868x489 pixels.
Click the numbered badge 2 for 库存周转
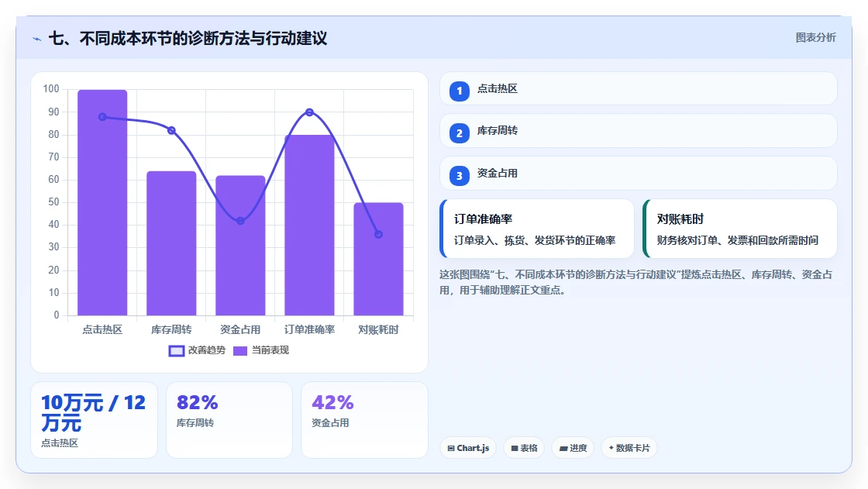[x=459, y=133]
